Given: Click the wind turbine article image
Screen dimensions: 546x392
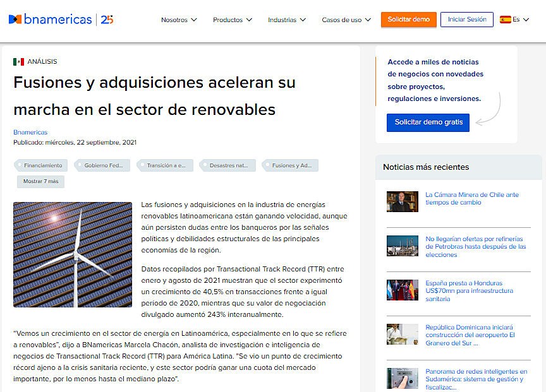Looking at the screenshot, I should pyautogui.click(x=73, y=254).
